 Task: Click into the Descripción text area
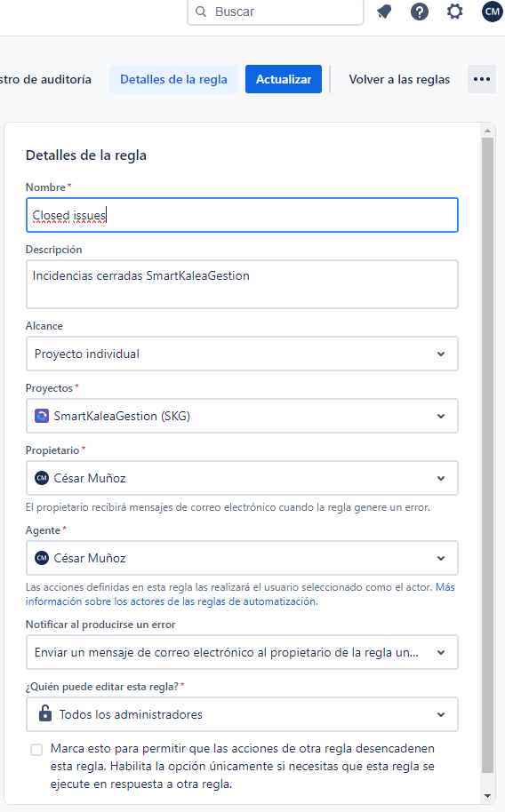(x=242, y=284)
